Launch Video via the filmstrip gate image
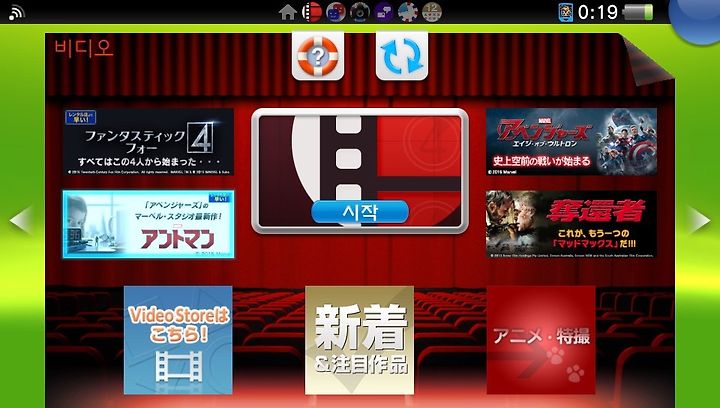This screenshot has width=720, height=408. coord(360,171)
